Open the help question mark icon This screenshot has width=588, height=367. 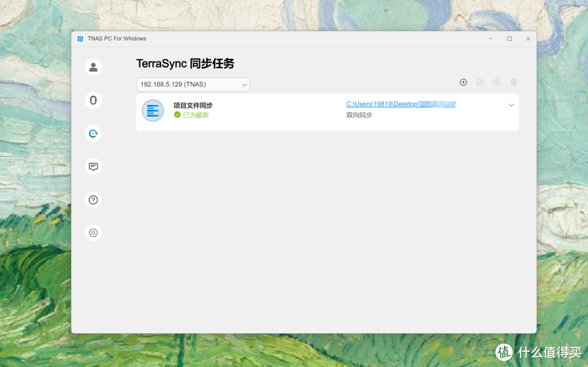(93, 200)
